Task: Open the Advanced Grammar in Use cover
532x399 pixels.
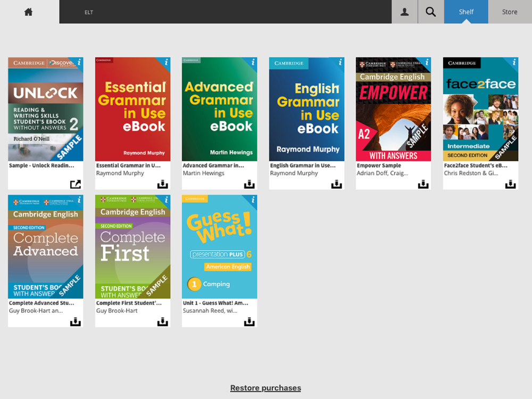Action: (x=220, y=109)
